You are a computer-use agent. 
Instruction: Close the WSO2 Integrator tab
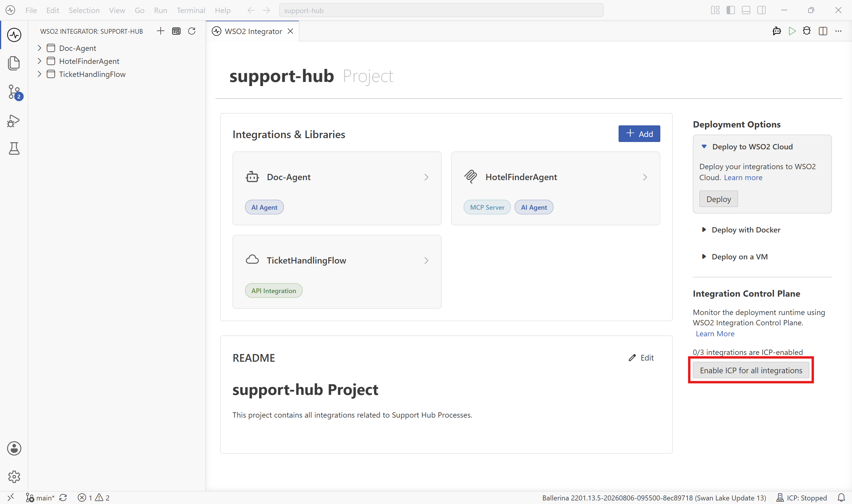(x=291, y=31)
